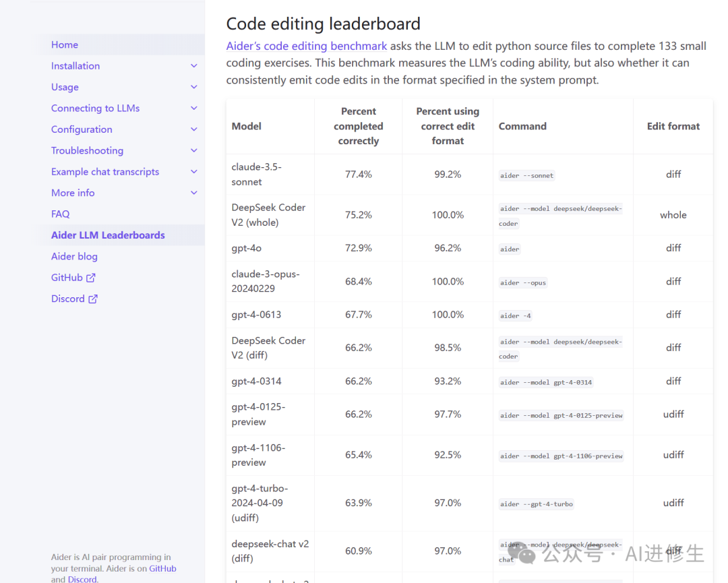728x583 pixels.
Task: Click the Edit format column header
Action: [x=673, y=126]
